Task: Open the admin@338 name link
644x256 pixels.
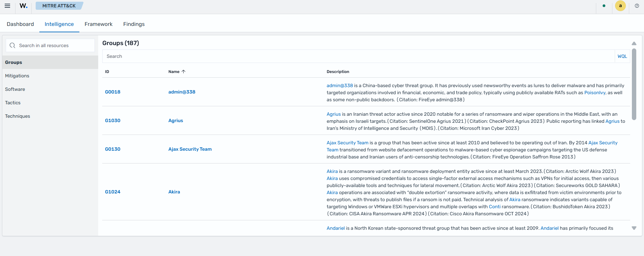Action: 182,92
